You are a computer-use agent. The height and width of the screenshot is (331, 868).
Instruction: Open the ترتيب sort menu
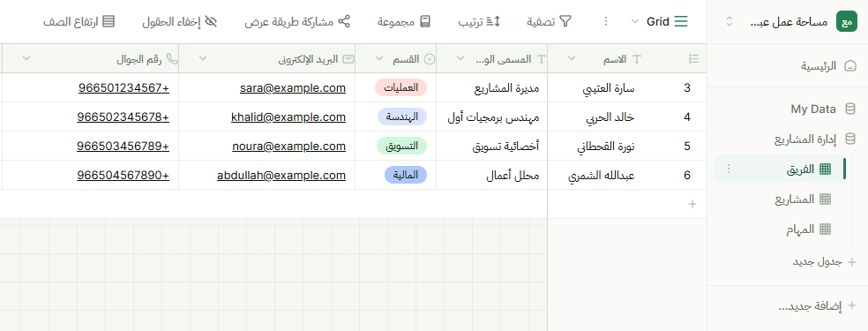pyautogui.click(x=479, y=21)
